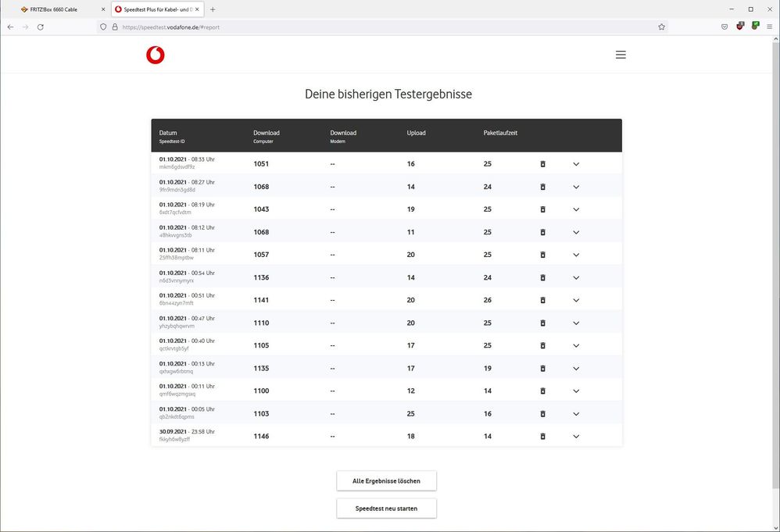
Task: Delete the 01.10.2021 08:19 Uhr result
Action: pyautogui.click(x=542, y=209)
